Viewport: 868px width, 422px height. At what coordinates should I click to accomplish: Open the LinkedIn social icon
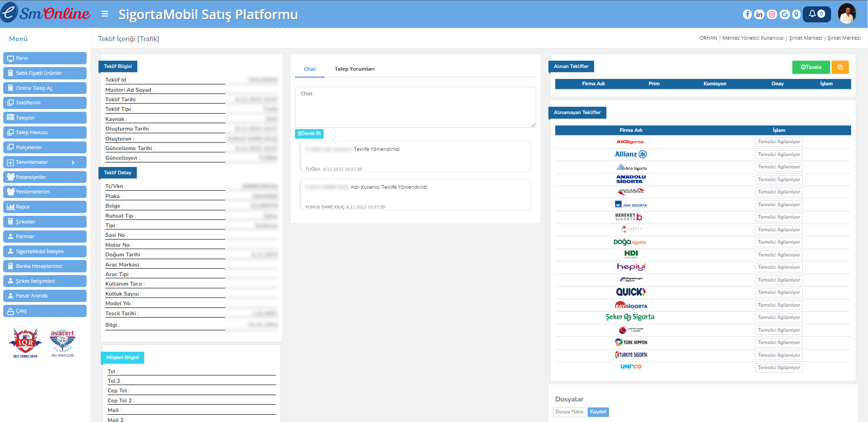click(759, 15)
